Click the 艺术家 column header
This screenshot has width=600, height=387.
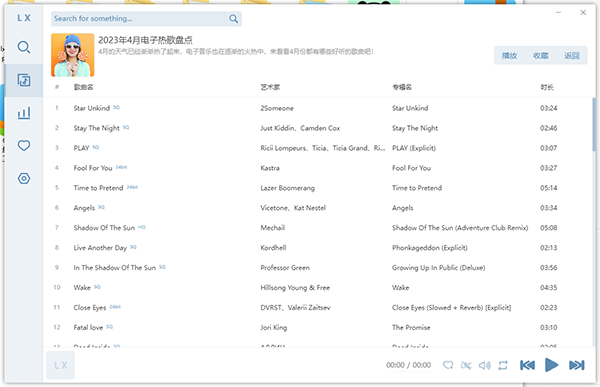click(x=270, y=87)
